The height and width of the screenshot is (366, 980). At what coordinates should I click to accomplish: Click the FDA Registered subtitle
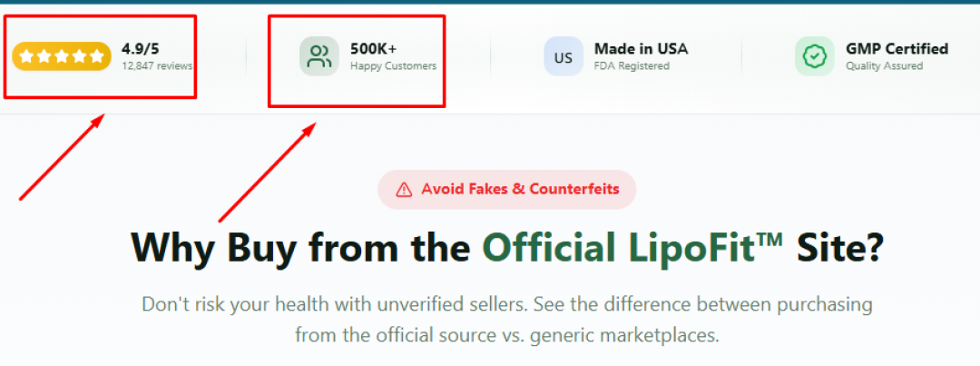click(632, 65)
